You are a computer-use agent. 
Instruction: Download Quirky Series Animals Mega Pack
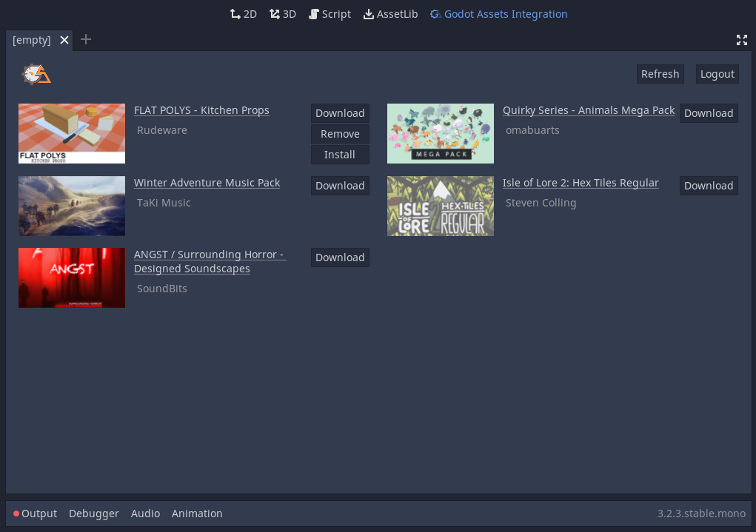pyautogui.click(x=709, y=113)
